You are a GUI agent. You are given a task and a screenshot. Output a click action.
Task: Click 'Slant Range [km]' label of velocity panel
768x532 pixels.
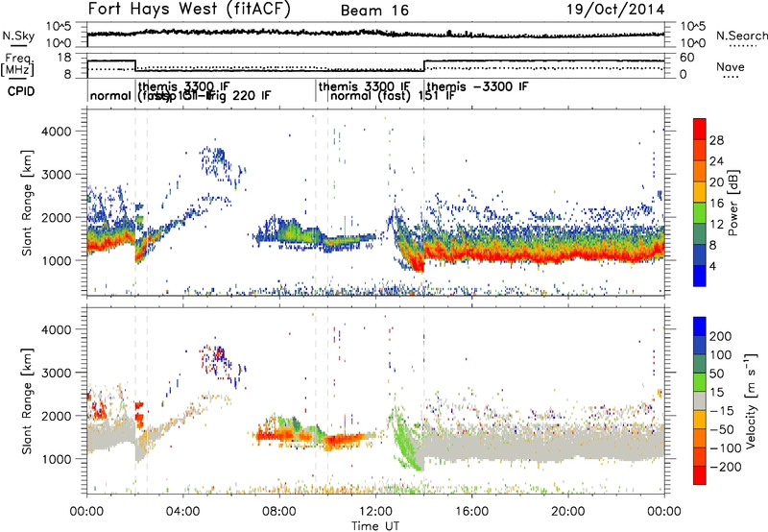[27, 400]
